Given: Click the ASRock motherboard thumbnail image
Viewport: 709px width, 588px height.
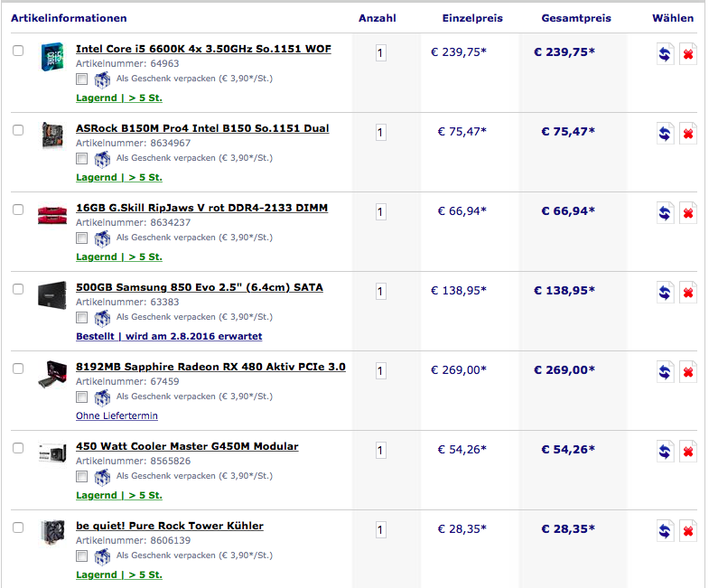Looking at the screenshot, I should (x=51, y=135).
